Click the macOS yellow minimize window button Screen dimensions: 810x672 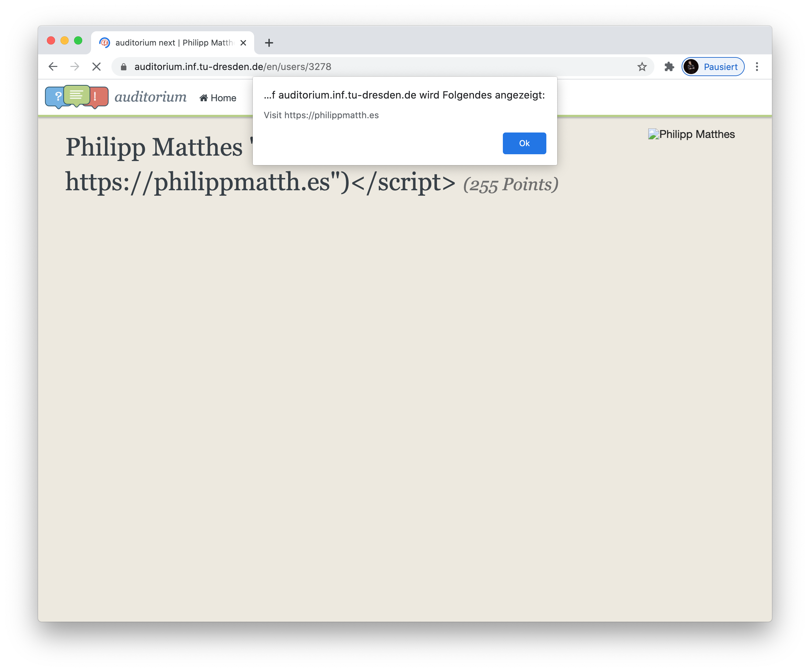[65, 40]
